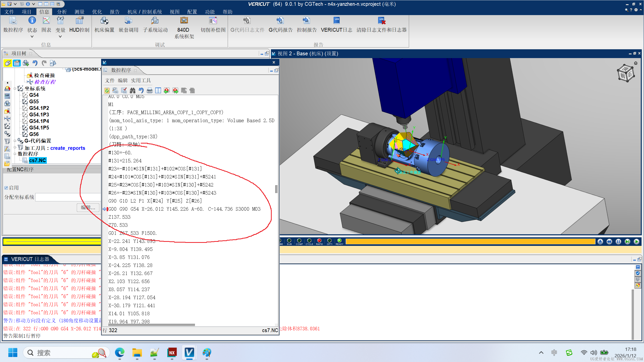The image size is (644, 362).
Task: Toggle the 启用 checkbox
Action: click(6, 188)
